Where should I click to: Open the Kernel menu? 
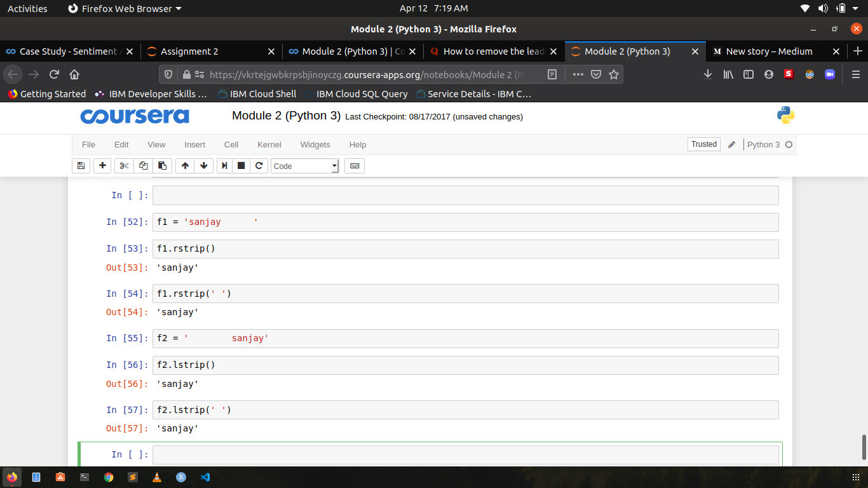(269, 145)
